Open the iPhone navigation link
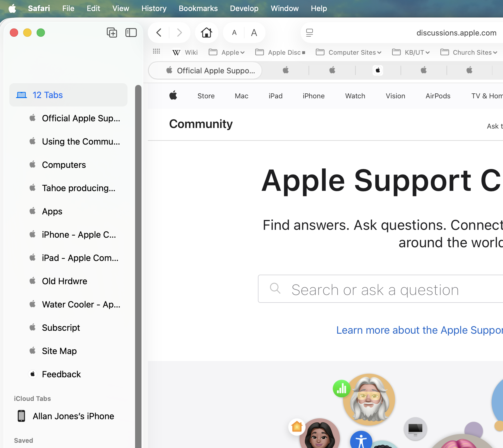The height and width of the screenshot is (448, 503). pos(314,96)
